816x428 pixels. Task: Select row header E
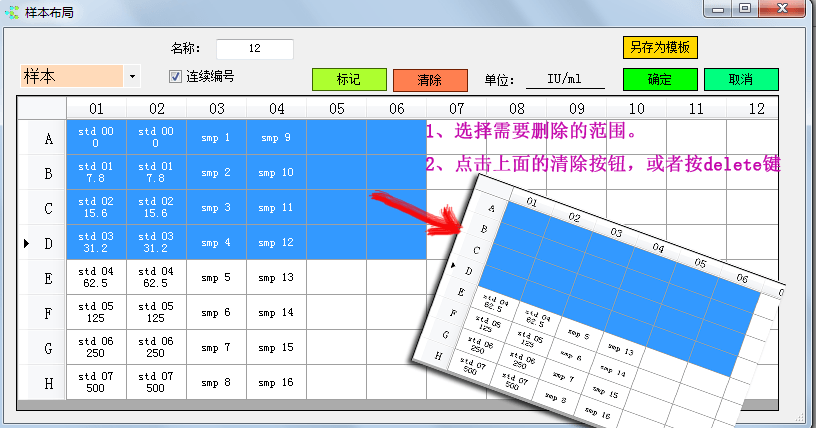(x=42, y=278)
